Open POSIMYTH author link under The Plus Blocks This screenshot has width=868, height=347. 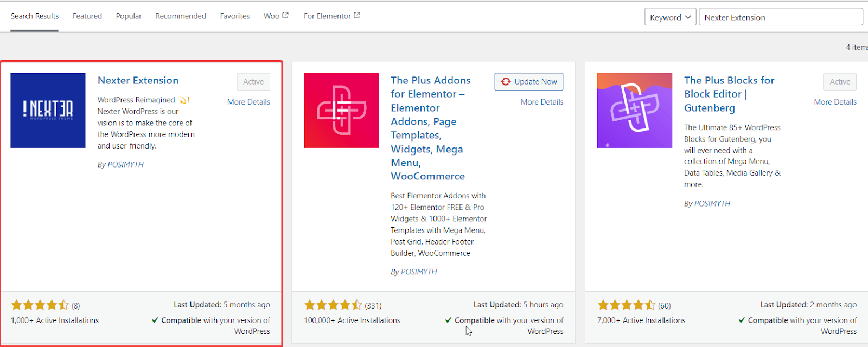point(712,203)
